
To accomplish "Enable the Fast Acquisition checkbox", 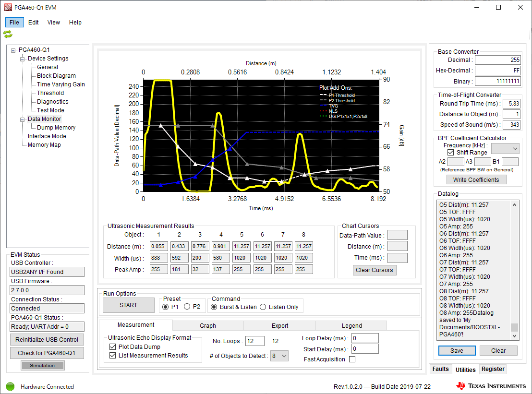I will point(352,359).
